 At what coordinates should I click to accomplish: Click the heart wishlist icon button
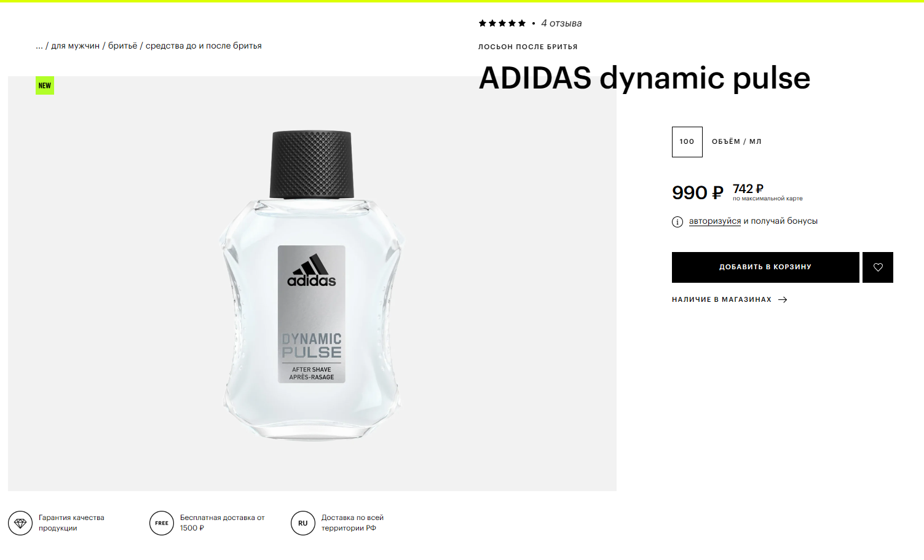[x=877, y=267]
